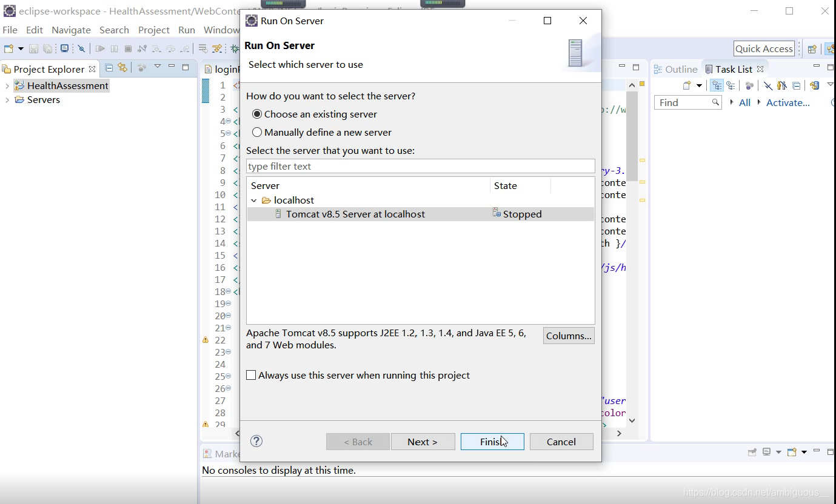This screenshot has height=504, width=836.
Task: Click the Disconnect debug icon
Action: click(x=142, y=48)
